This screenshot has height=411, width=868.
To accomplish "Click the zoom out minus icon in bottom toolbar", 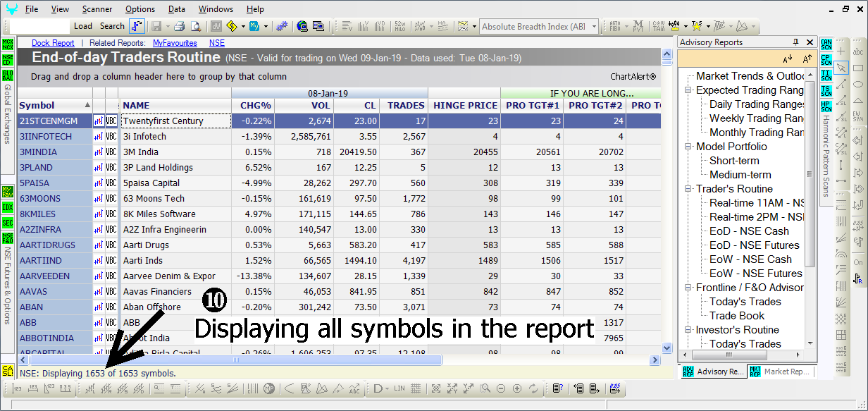I will (501, 388).
